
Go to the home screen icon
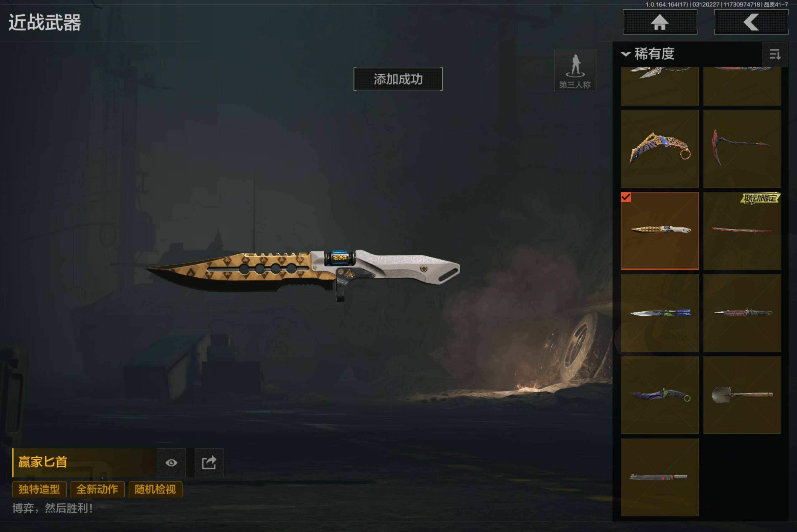pyautogui.click(x=660, y=22)
